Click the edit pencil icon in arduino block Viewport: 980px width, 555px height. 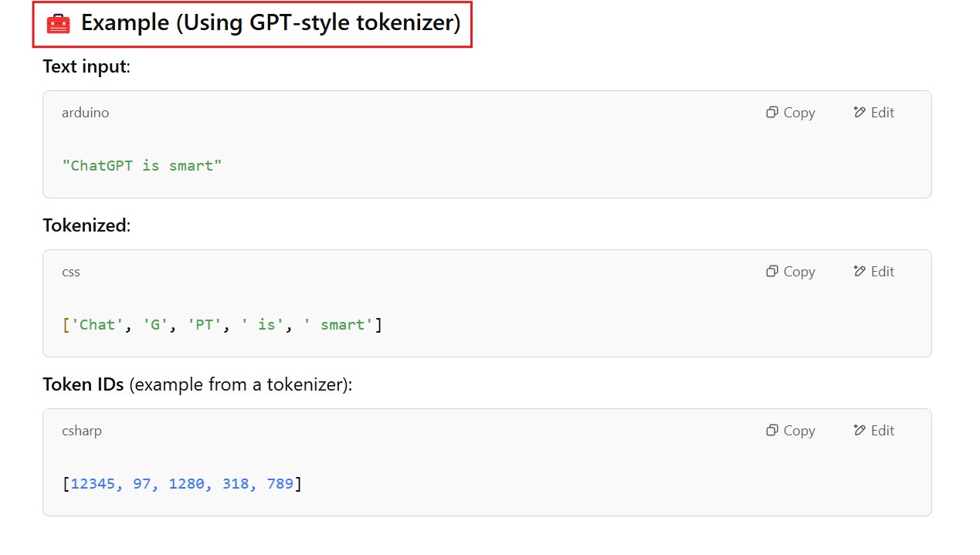[x=860, y=113]
